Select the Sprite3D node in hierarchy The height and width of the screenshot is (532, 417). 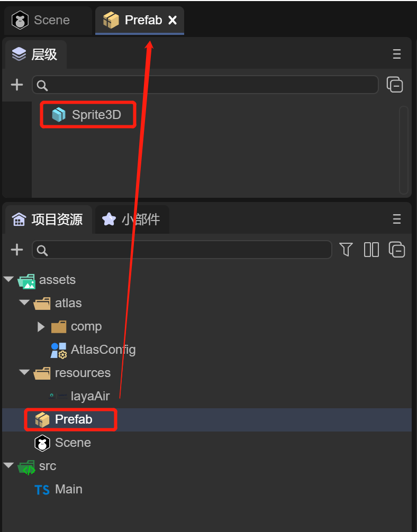tap(96, 115)
